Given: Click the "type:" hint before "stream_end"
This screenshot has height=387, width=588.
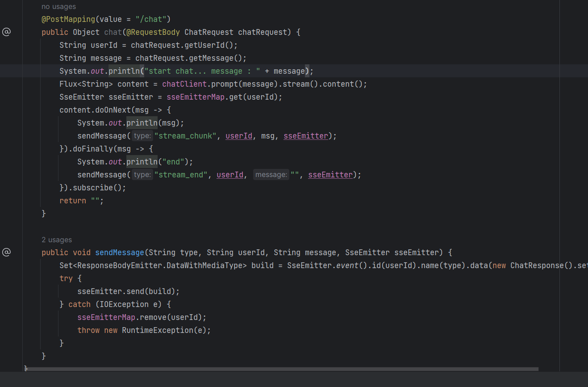Looking at the screenshot, I should click(x=142, y=175).
